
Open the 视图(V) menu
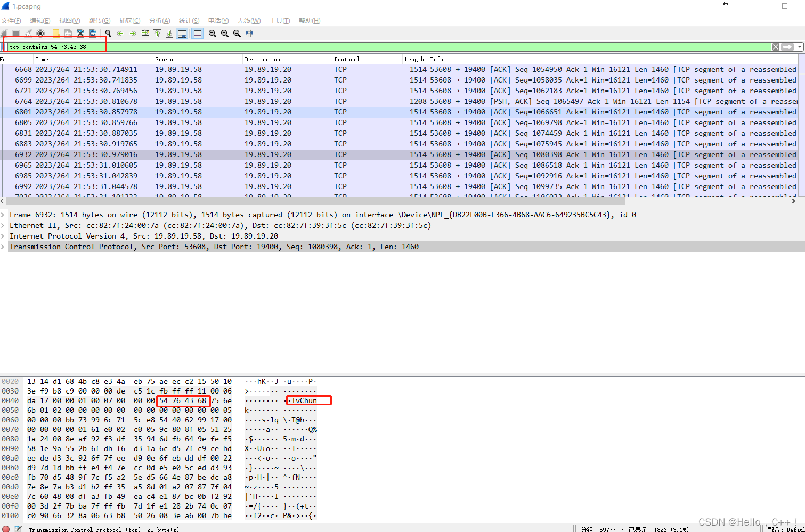coord(70,21)
